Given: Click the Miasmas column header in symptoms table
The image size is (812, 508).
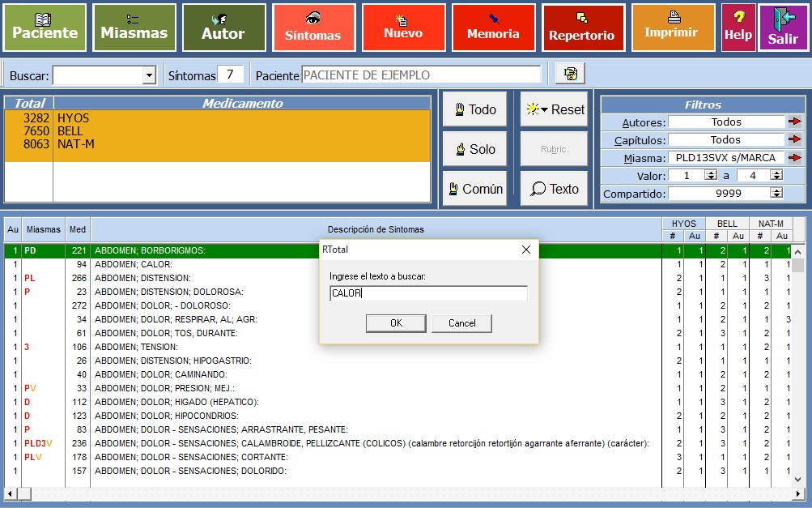Looking at the screenshot, I should point(44,229).
